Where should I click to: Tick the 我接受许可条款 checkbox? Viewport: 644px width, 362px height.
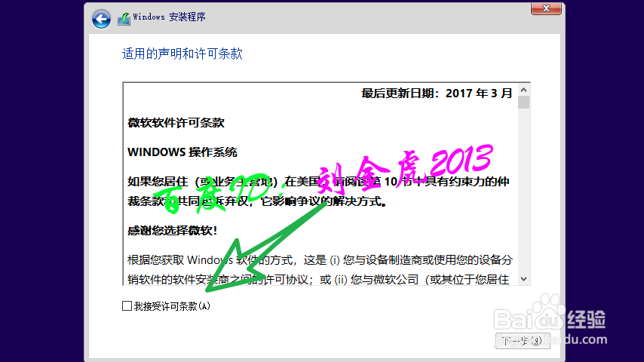[x=127, y=305]
